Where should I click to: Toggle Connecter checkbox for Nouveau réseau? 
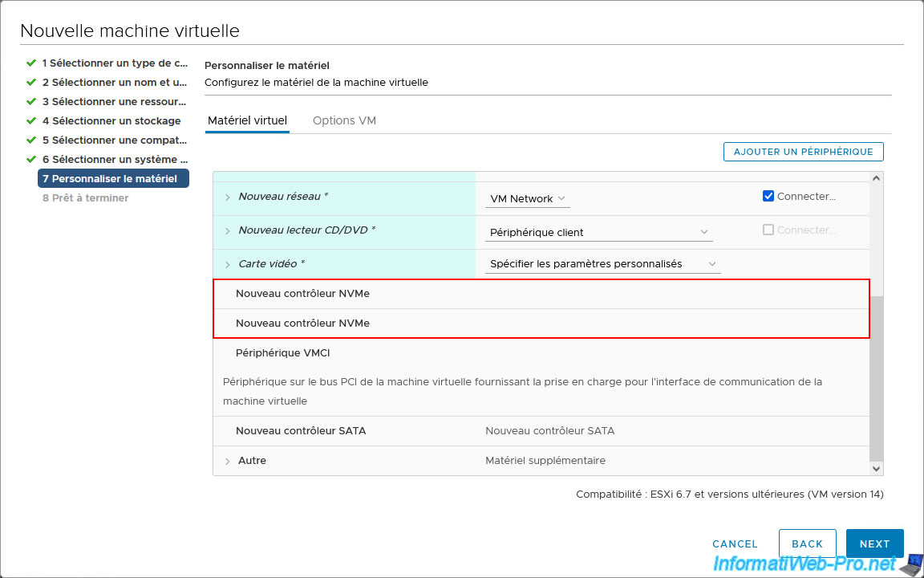click(x=768, y=196)
